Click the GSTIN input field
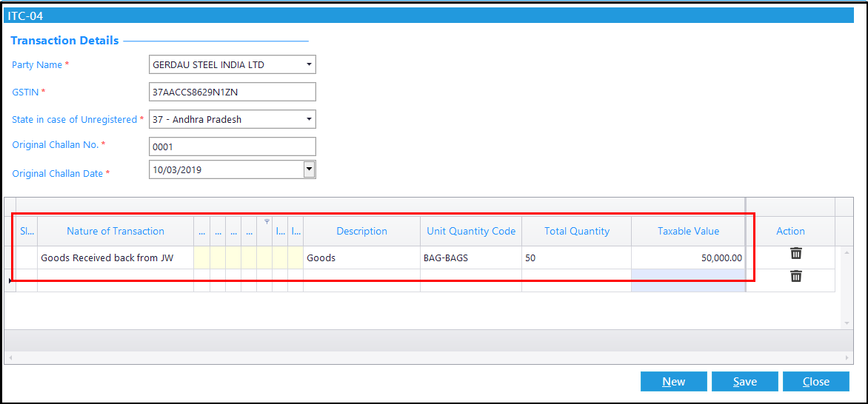The image size is (868, 404). pos(233,92)
